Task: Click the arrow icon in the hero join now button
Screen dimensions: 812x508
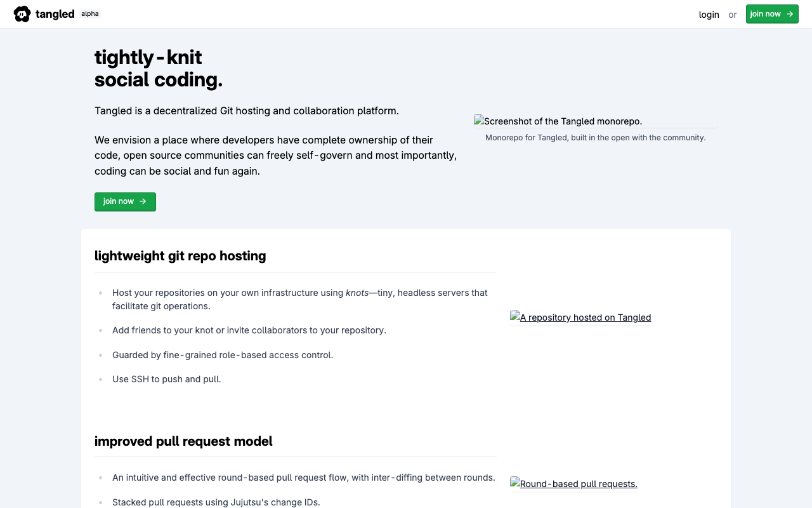Action: click(144, 201)
